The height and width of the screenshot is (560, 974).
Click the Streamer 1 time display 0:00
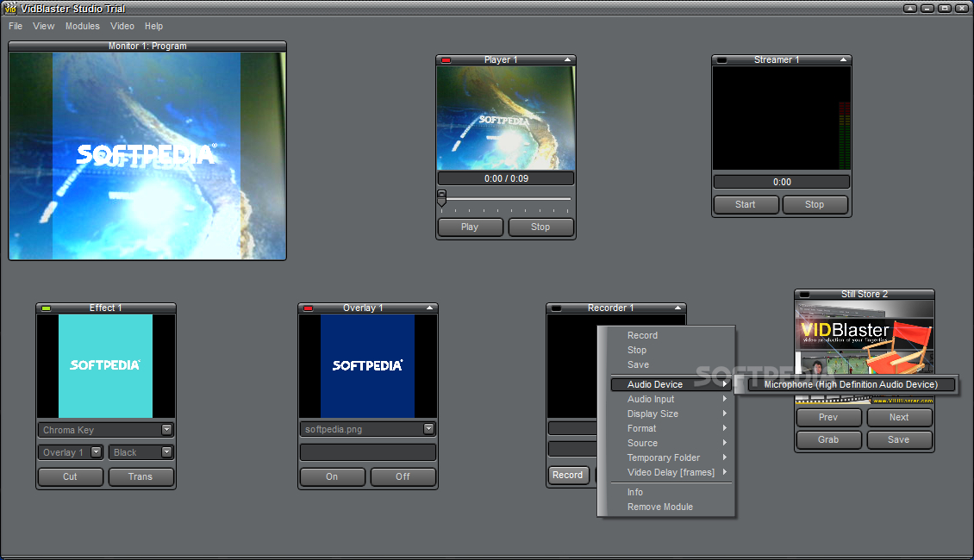point(782,182)
